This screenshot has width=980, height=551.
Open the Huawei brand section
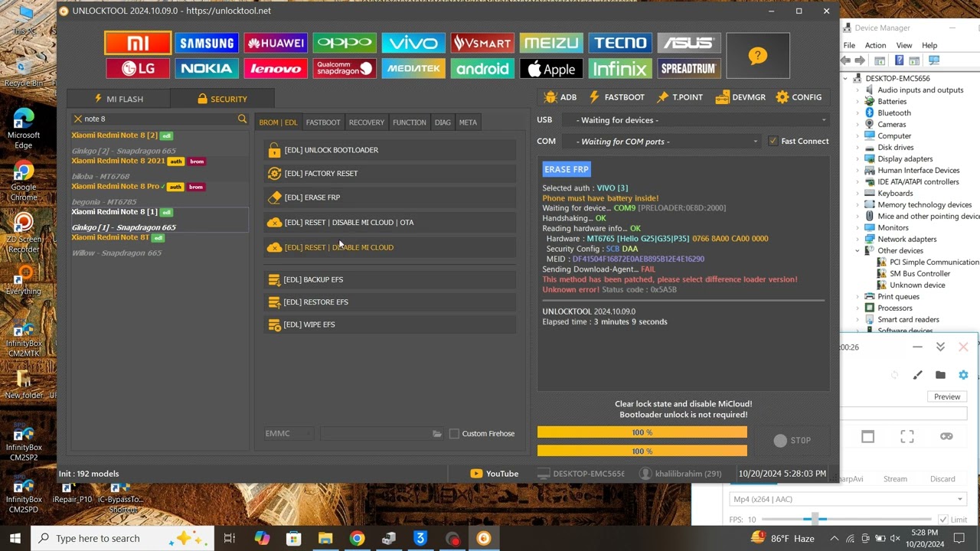point(276,43)
